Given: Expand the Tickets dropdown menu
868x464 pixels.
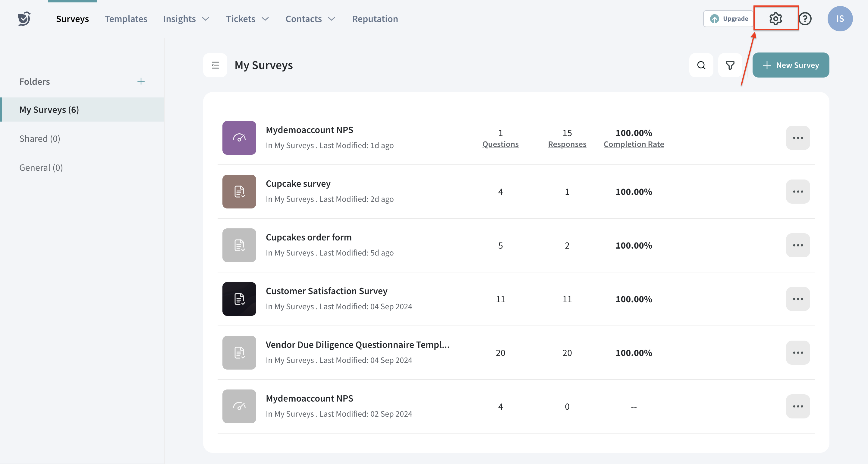Looking at the screenshot, I should 247,19.
